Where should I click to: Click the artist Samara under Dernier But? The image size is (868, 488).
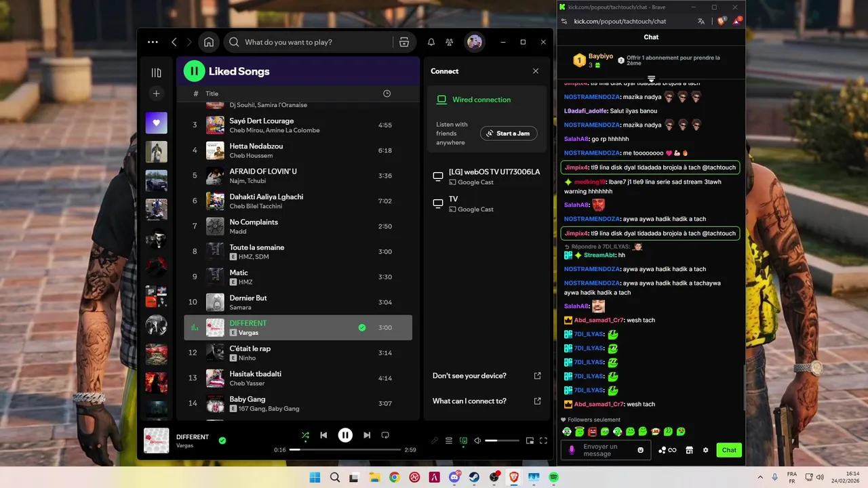click(240, 308)
